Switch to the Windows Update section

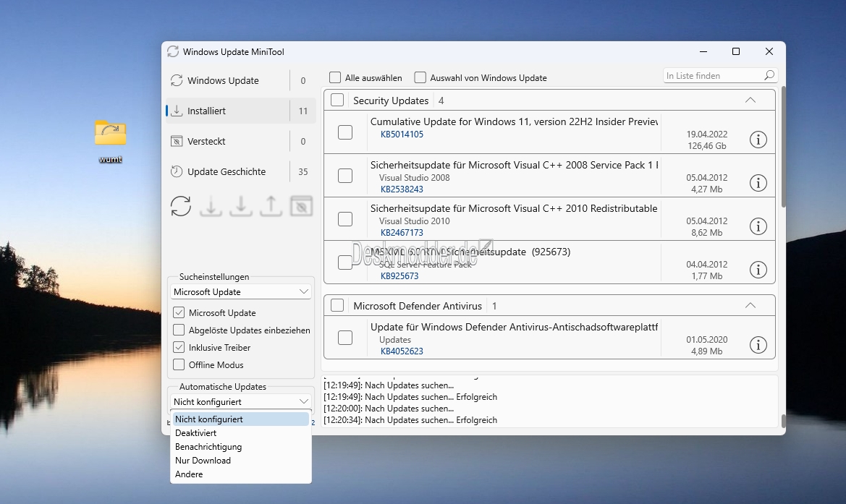coord(241,80)
